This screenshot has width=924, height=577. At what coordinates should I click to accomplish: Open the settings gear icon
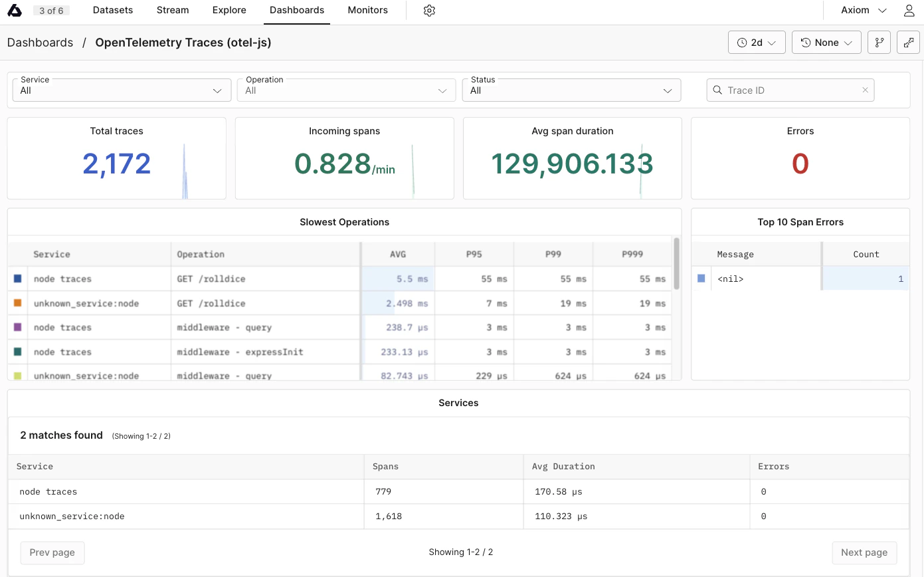(x=429, y=11)
